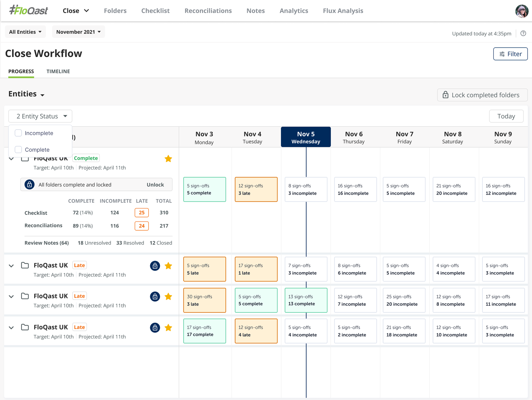Click Updated today at 4:35pm text
The width and height of the screenshot is (532, 400).
tap(482, 33)
